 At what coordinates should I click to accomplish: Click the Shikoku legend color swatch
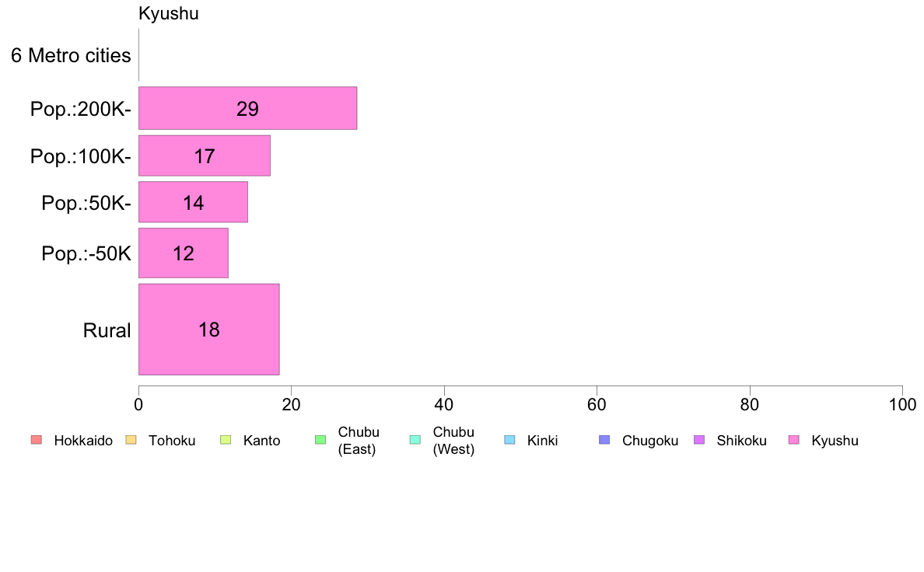[699, 440]
